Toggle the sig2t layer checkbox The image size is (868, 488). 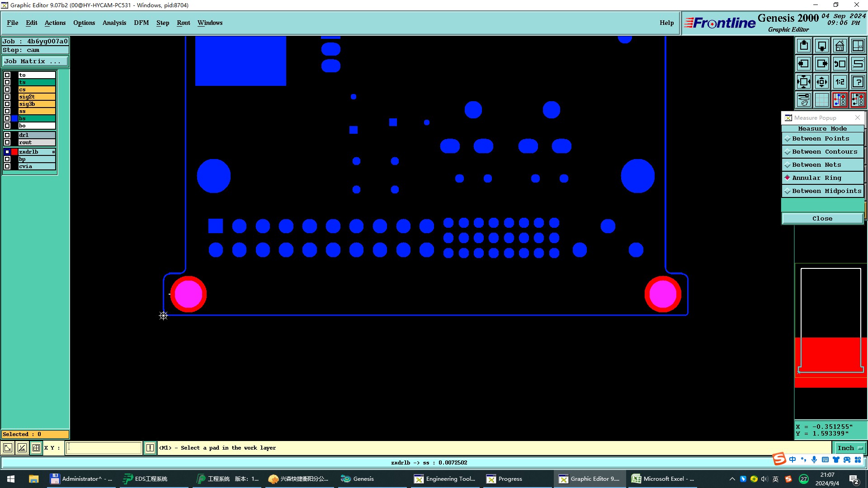click(7, 97)
